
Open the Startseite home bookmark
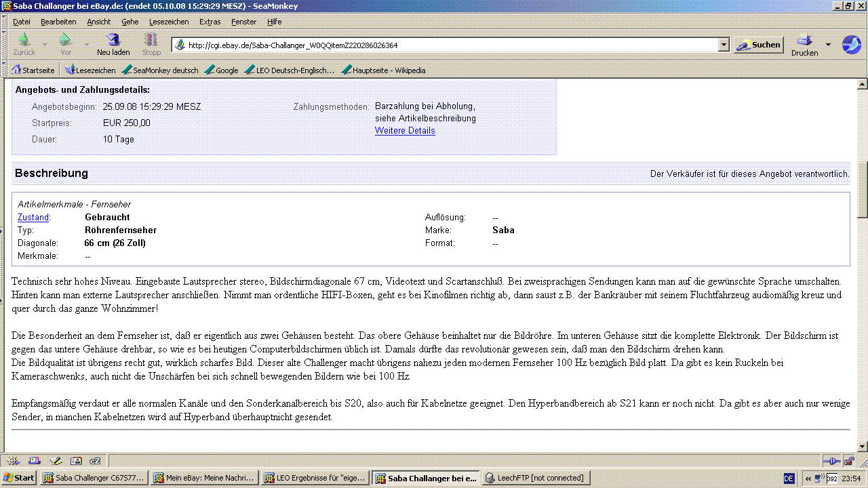[x=33, y=70]
